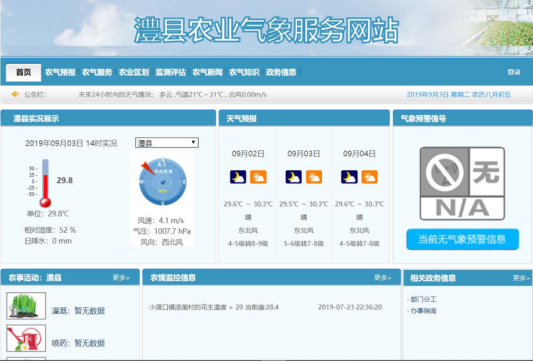The height and width of the screenshot is (362, 533).
Task: Open the 农气预报 menu item
Action: (60, 72)
